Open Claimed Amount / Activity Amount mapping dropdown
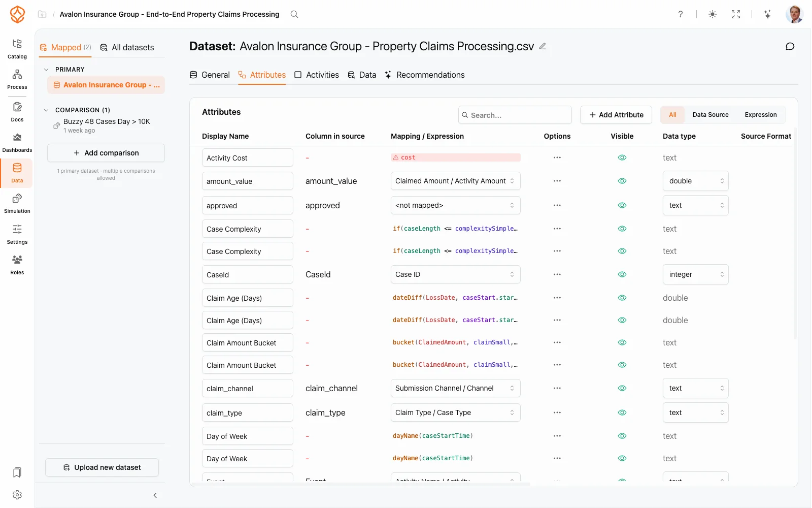The image size is (812, 508). [455, 181]
